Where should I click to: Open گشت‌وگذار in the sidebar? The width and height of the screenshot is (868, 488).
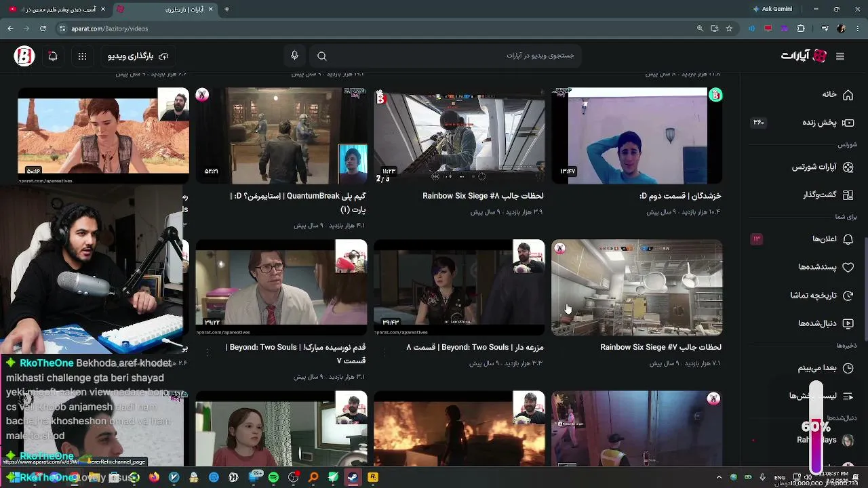(x=828, y=195)
